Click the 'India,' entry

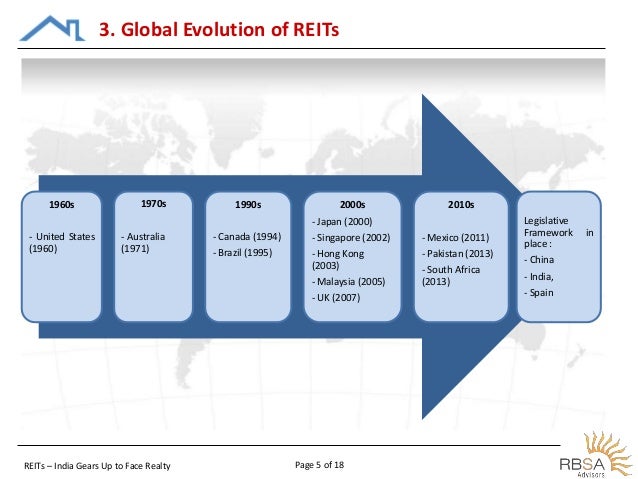point(539,277)
